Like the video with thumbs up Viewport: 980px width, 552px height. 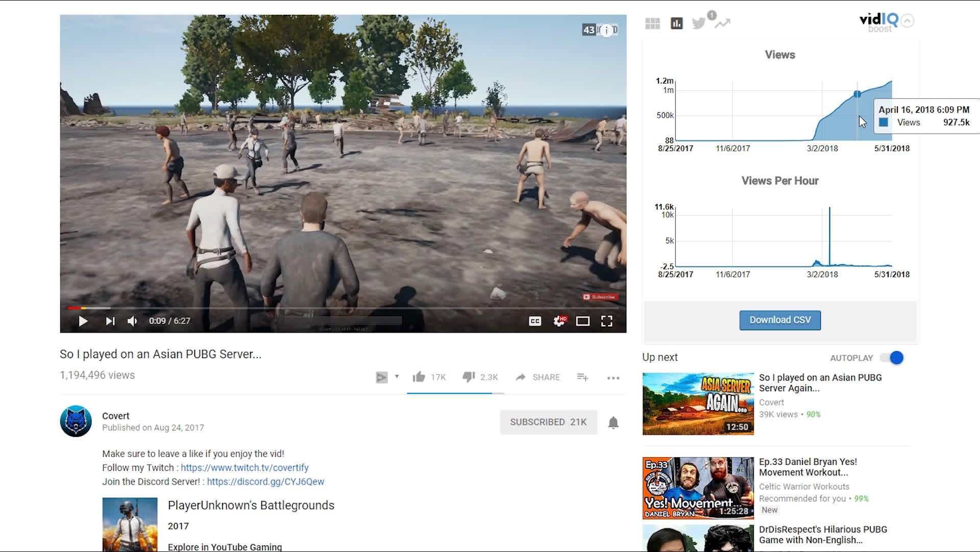(419, 377)
